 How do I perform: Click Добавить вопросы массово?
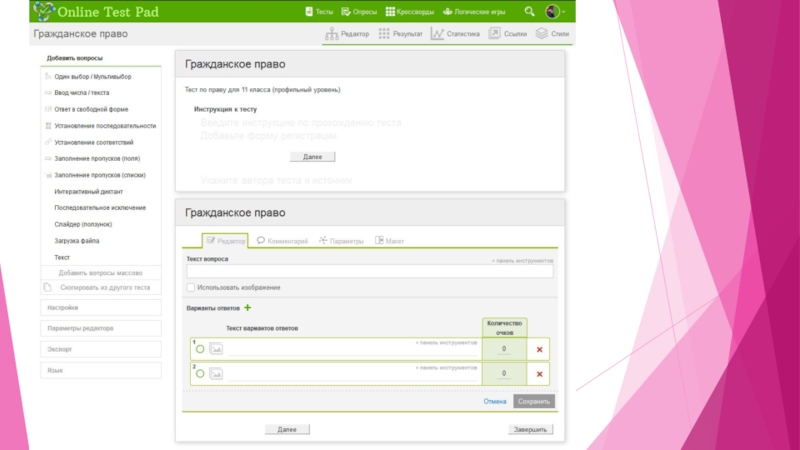(101, 273)
